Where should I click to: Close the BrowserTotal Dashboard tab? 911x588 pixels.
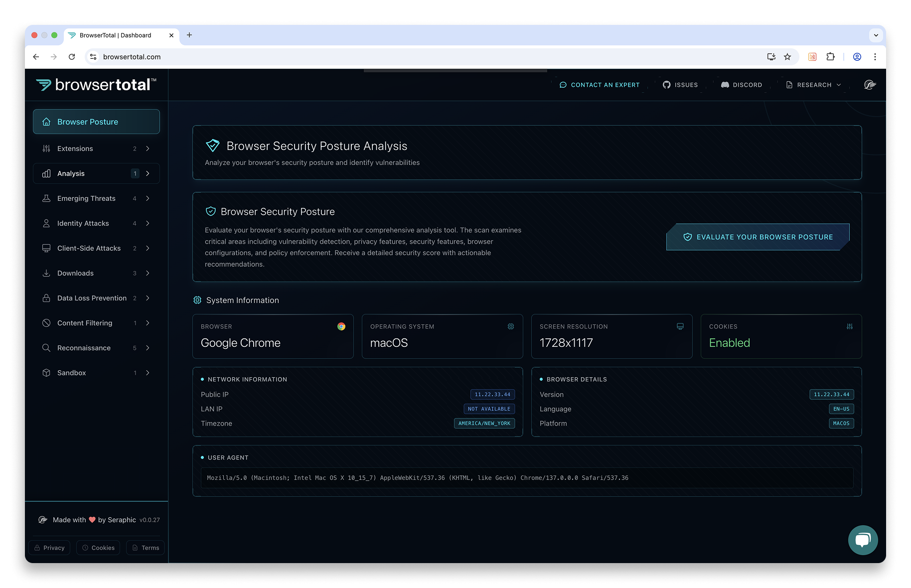[x=171, y=35]
